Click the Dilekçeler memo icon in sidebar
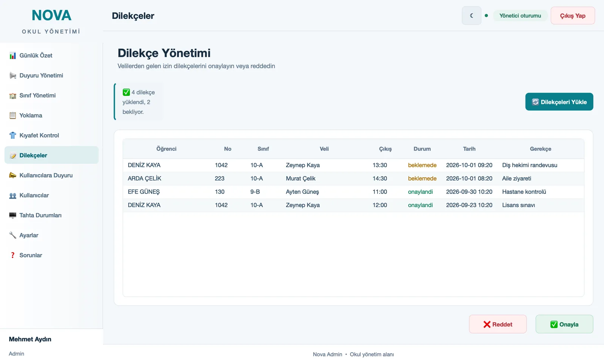 click(x=13, y=155)
